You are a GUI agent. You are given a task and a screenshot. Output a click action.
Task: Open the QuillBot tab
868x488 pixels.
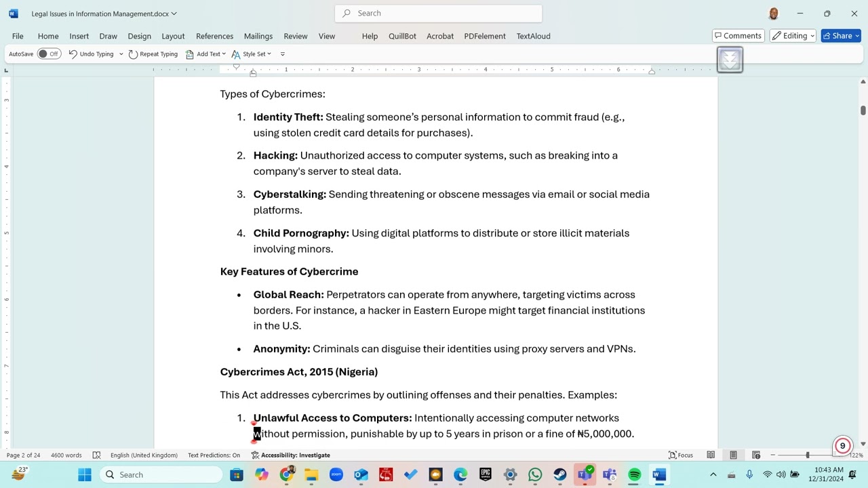[x=402, y=36]
